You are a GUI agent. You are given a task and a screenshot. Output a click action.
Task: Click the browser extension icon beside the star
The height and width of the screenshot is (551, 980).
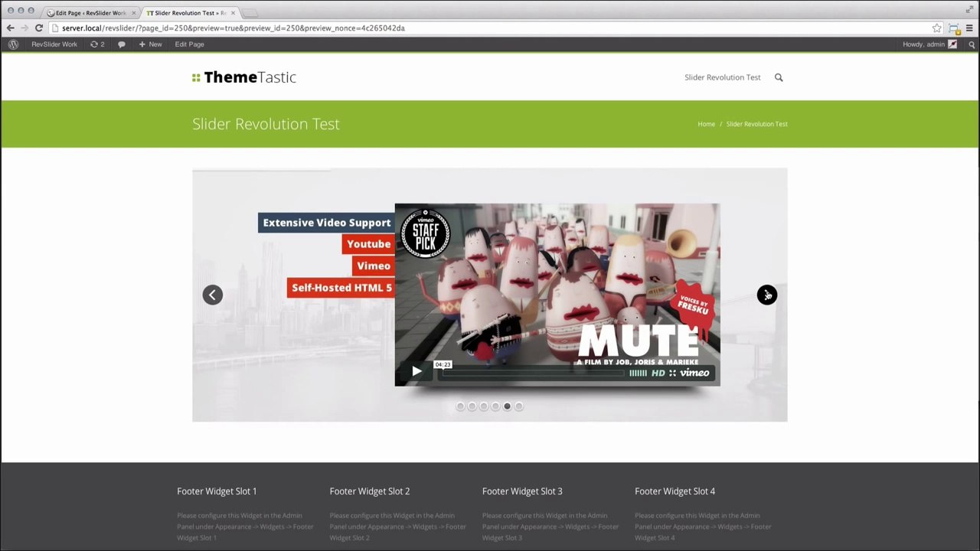[x=954, y=28]
